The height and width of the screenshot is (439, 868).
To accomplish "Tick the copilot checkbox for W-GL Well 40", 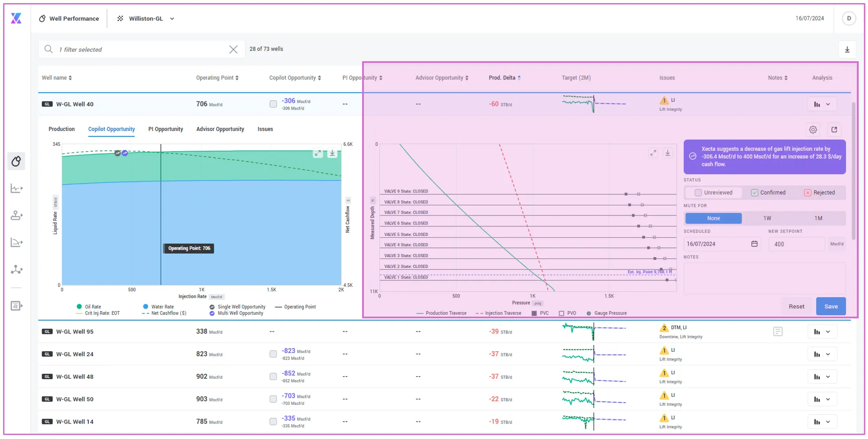I will pos(273,104).
